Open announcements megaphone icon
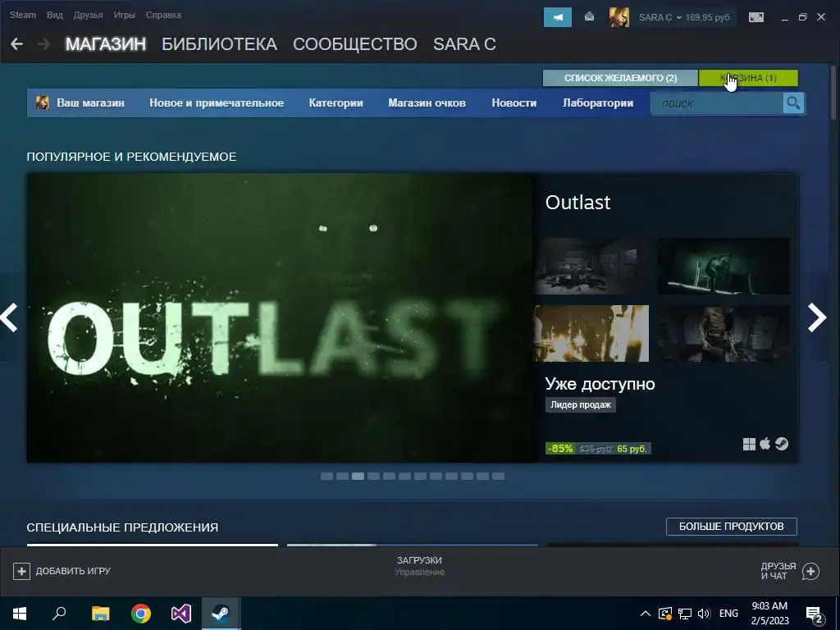840x630 pixels. tap(558, 17)
